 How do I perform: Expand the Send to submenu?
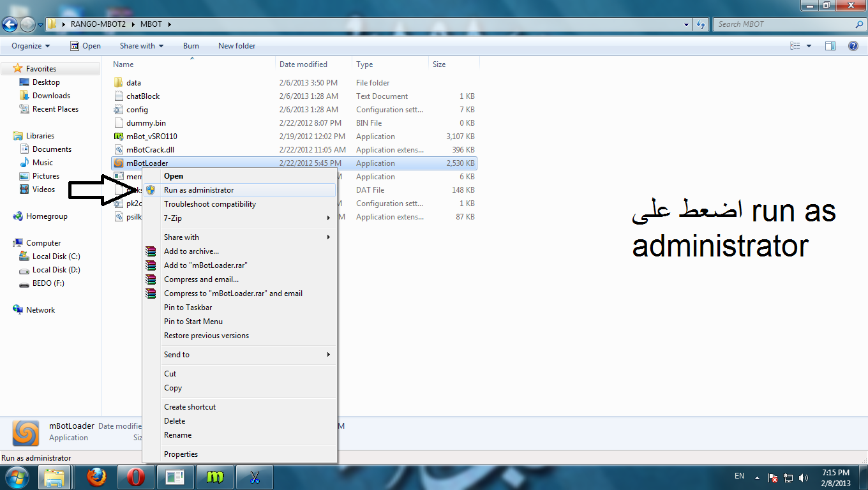[x=239, y=355]
